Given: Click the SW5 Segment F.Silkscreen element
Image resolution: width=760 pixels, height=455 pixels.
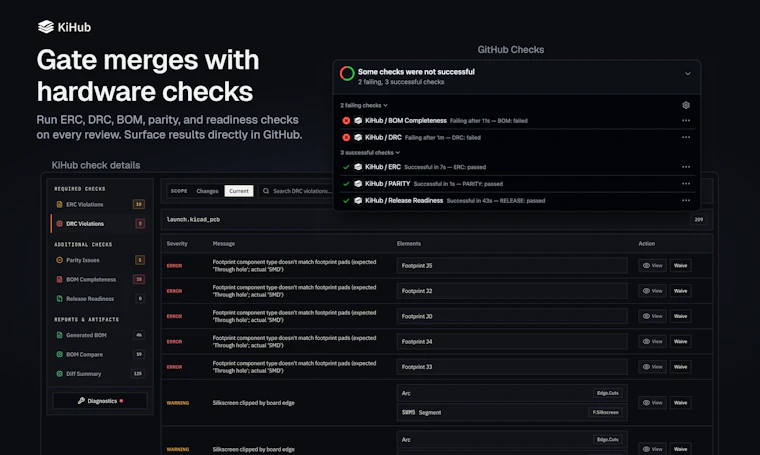Looking at the screenshot, I should [512, 412].
